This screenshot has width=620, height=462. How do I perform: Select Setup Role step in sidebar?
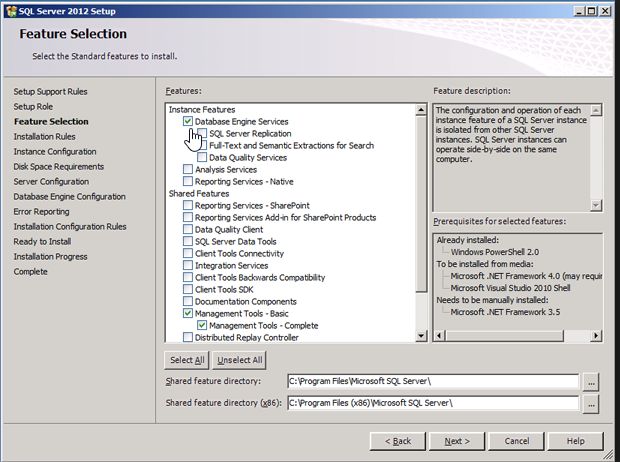33,106
